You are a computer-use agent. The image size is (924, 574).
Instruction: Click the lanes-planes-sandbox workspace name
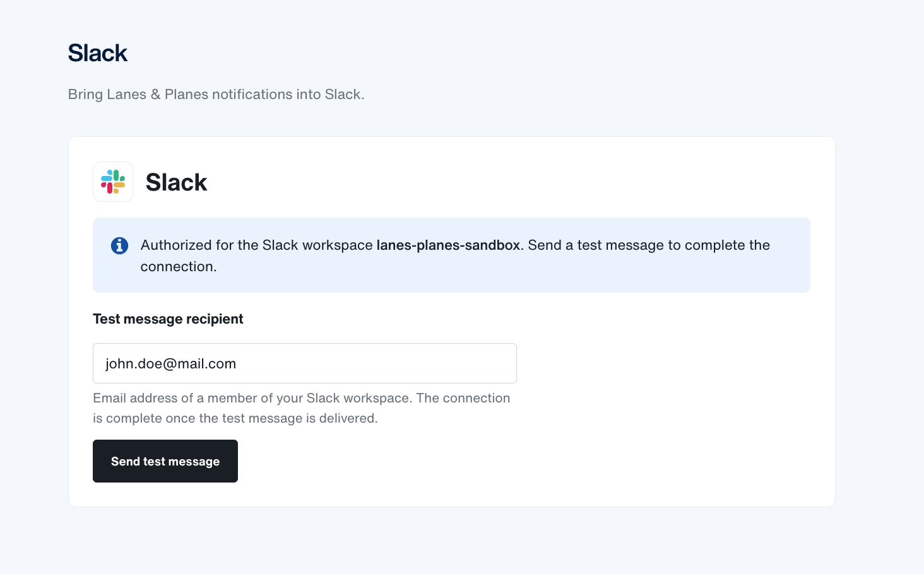coord(448,245)
